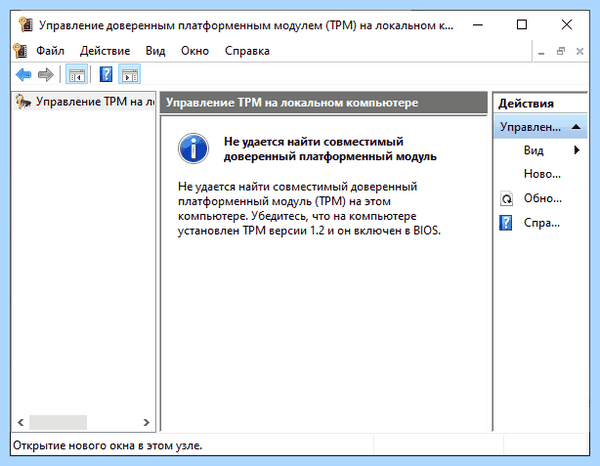Viewport: 600px width, 466px height.
Task: Open the Действие menu
Action: click(105, 51)
